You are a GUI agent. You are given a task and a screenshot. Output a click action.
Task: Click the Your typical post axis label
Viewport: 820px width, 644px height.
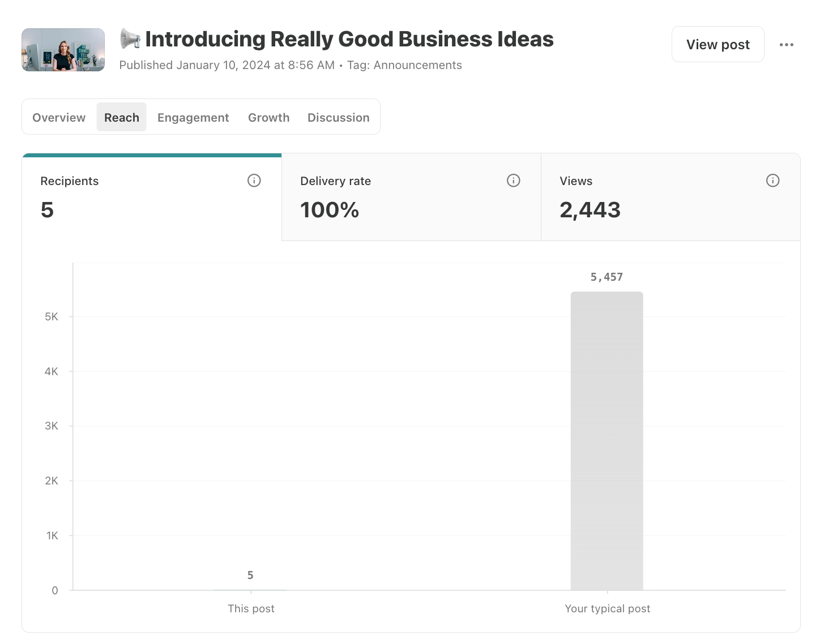click(x=607, y=608)
